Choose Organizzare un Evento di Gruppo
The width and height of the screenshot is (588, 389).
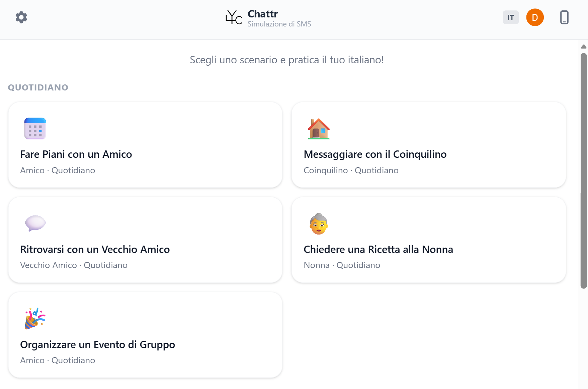coord(145,335)
